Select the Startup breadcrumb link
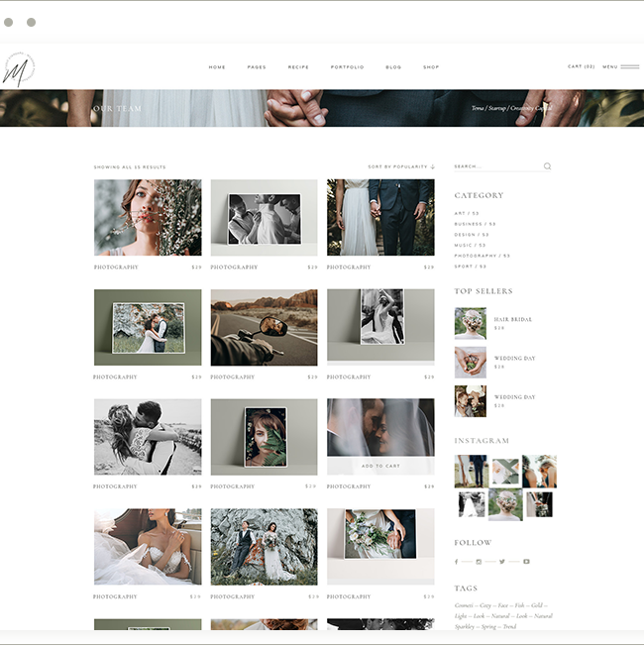 [x=497, y=108]
